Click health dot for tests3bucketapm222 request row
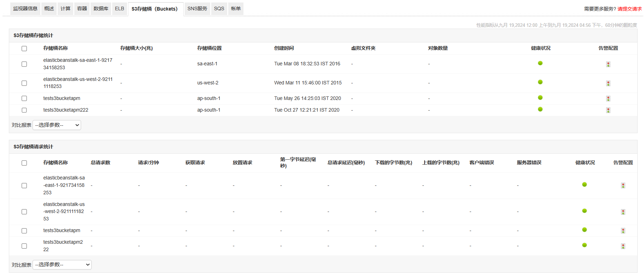Screen dimensions: 644x278 point(585,245)
